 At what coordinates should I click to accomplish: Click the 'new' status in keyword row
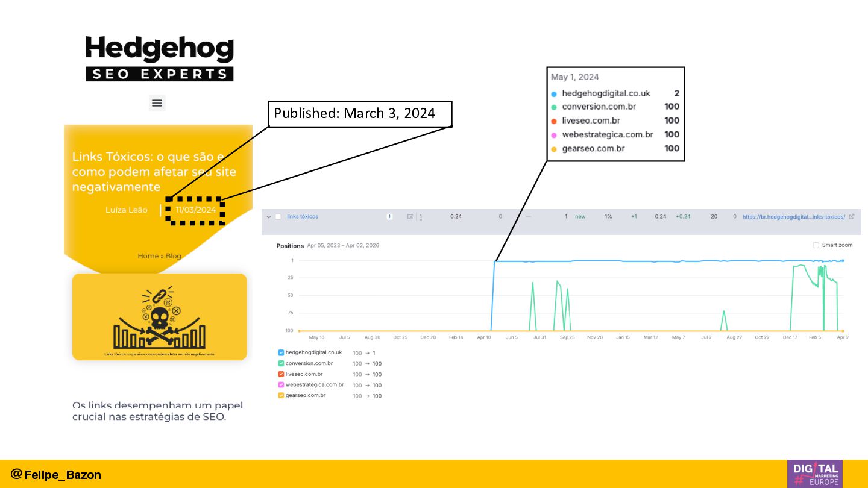tap(580, 217)
